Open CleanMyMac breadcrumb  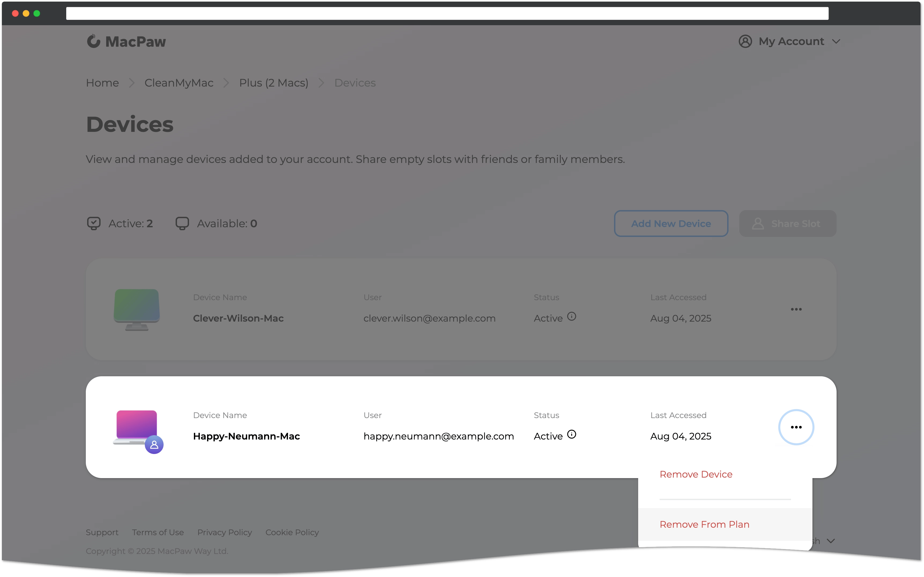click(x=179, y=83)
